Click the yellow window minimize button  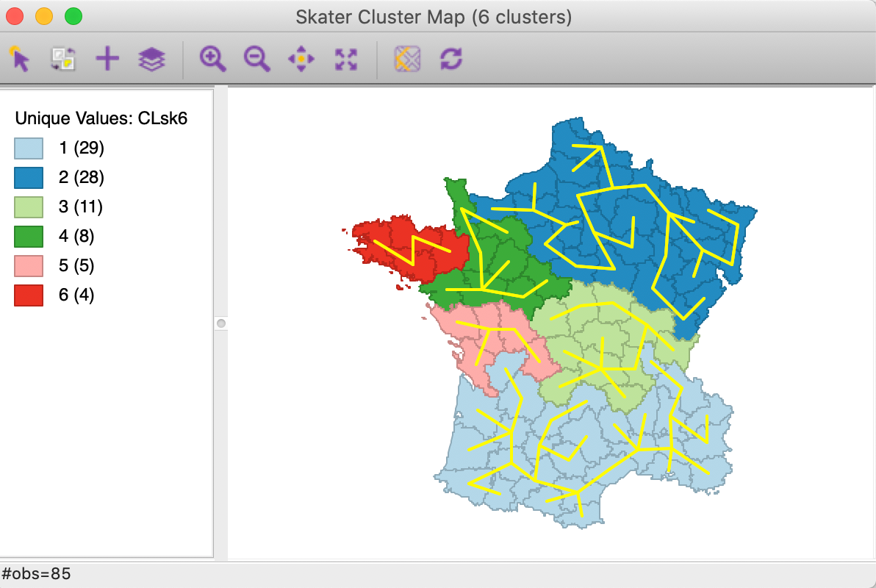click(x=44, y=17)
